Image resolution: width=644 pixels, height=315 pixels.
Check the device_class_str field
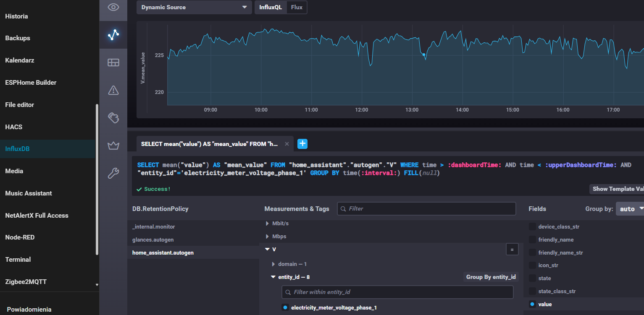click(x=532, y=227)
